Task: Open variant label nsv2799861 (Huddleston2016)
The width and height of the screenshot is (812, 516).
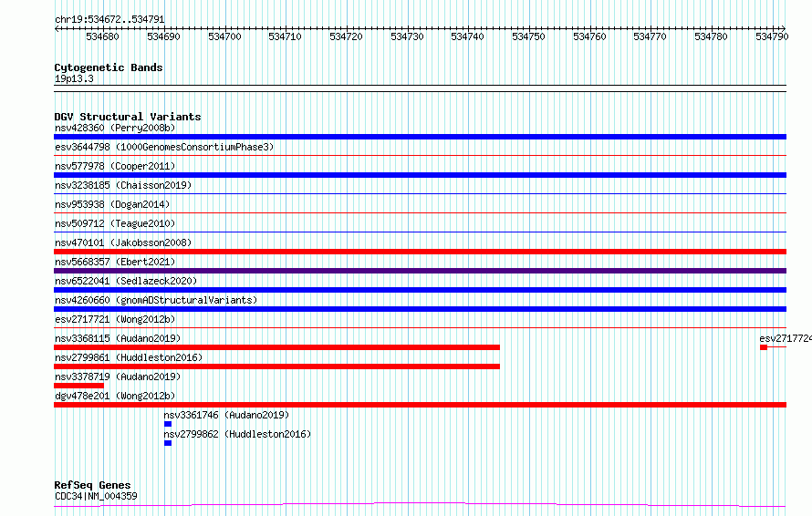Action: coord(129,357)
